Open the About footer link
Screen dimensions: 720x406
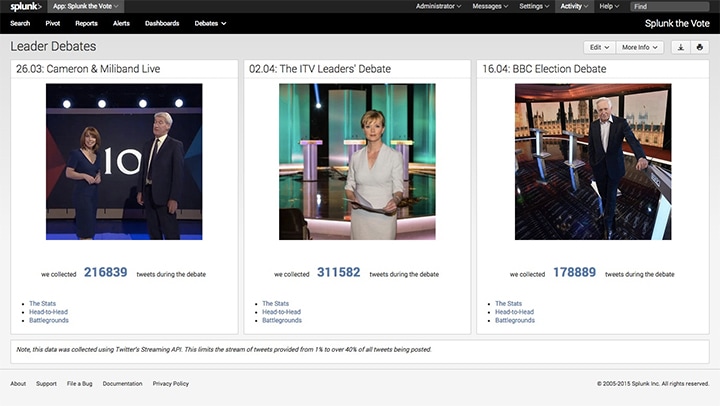(x=18, y=383)
